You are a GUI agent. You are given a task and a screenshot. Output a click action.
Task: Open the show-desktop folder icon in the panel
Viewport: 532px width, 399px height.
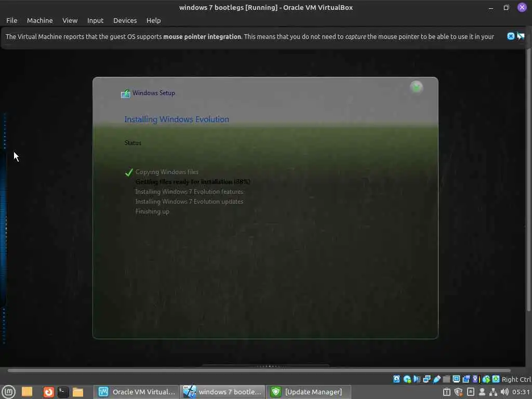(x=27, y=392)
